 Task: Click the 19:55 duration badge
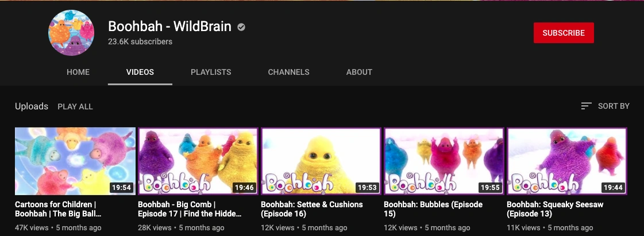coord(490,188)
